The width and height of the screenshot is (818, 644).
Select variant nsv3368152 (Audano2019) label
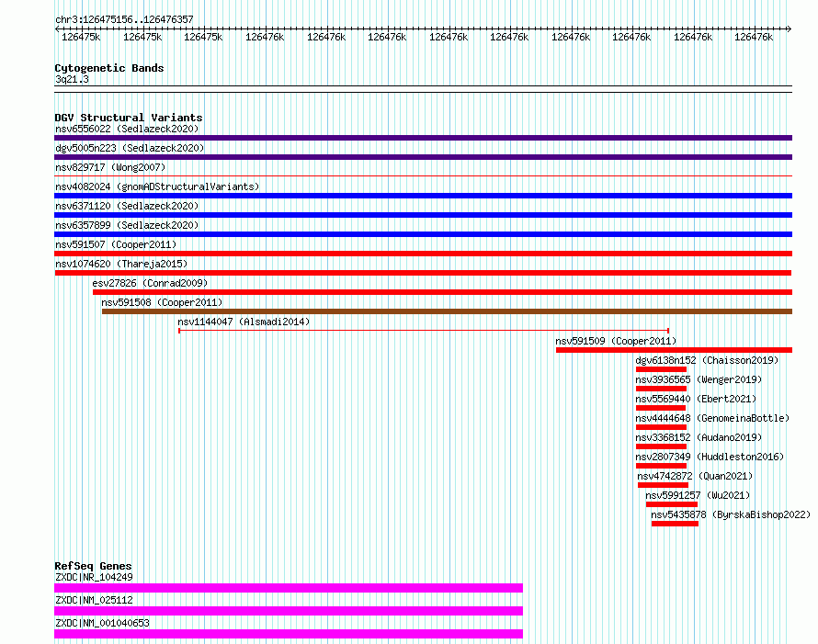[x=699, y=437]
